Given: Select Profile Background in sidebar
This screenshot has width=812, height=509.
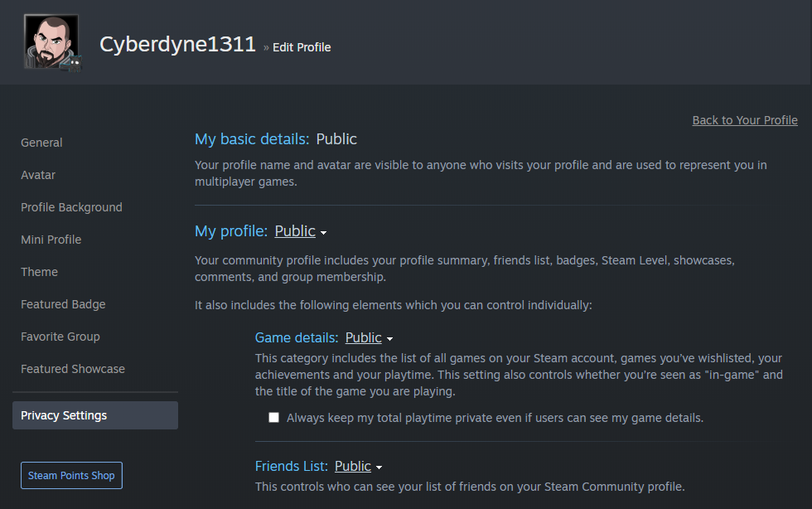Looking at the screenshot, I should [x=71, y=207].
